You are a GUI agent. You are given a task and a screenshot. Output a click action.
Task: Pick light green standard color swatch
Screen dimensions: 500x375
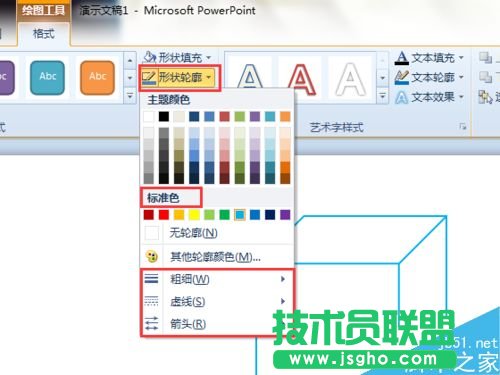click(x=209, y=215)
